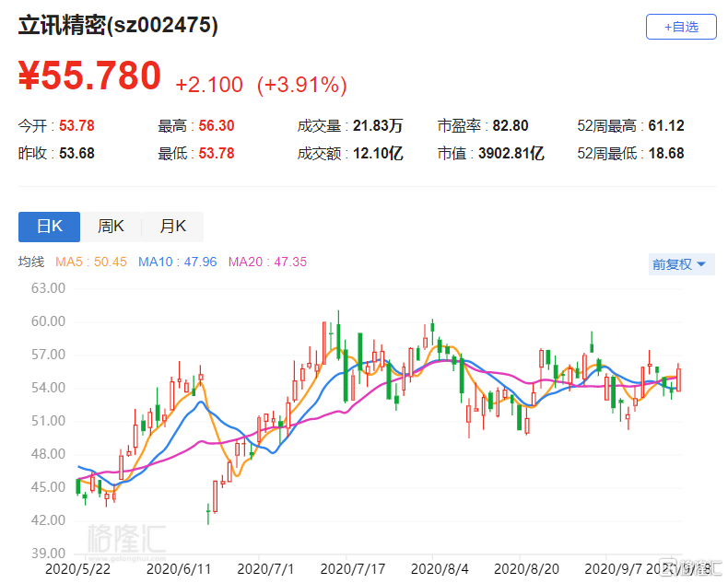Click the MA20 : 47.35 indicator label
This screenshot has width=728, height=583.
[x=267, y=262]
